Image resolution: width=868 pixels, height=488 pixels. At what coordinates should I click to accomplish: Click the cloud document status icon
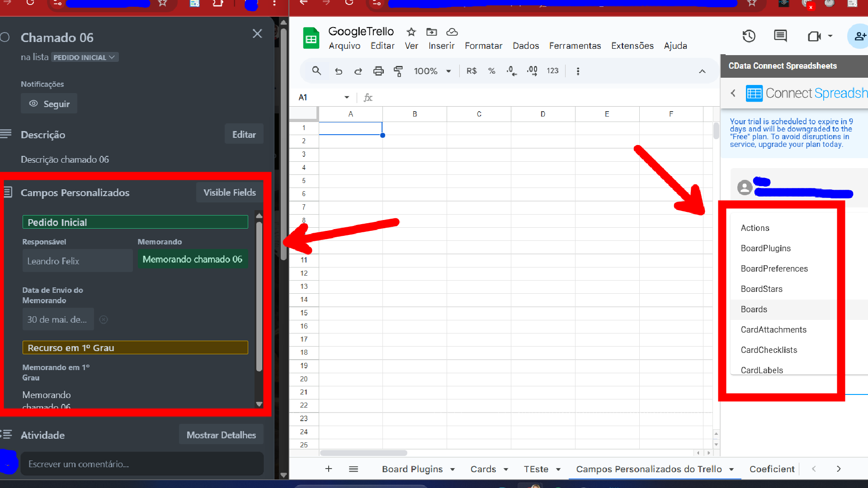point(452,32)
